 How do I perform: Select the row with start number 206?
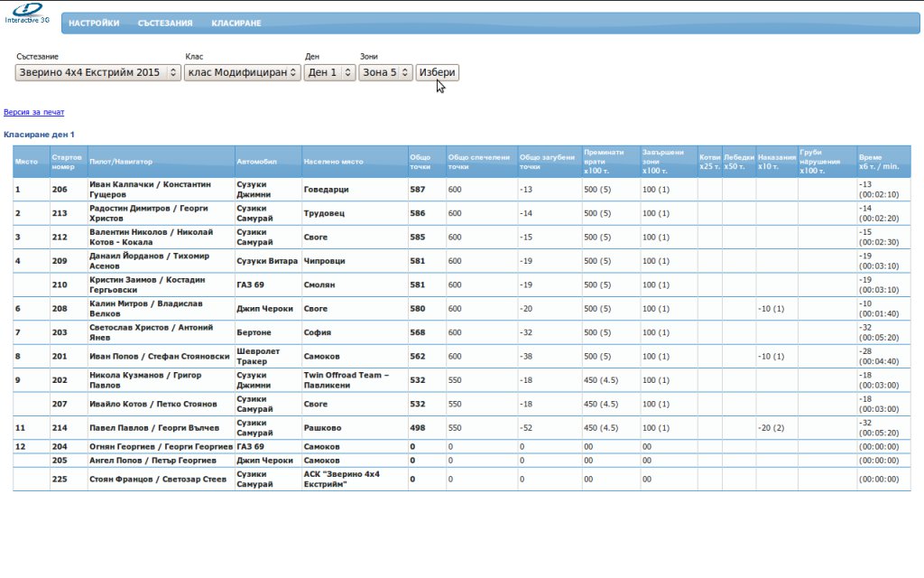60,190
